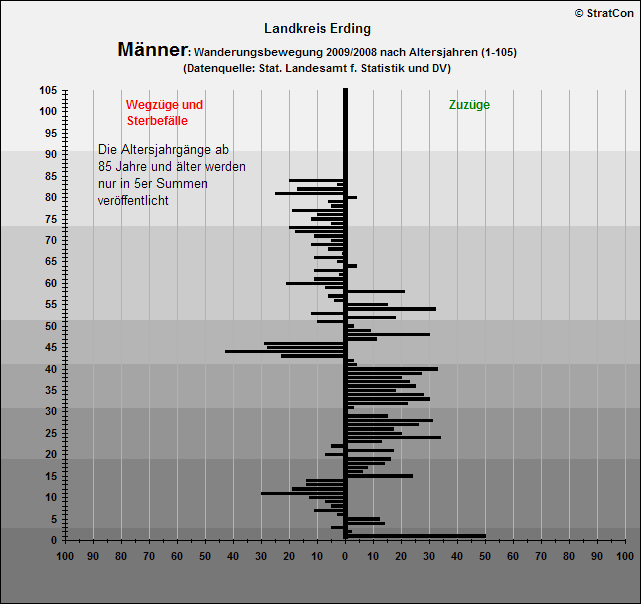Image resolution: width=641 pixels, height=604 pixels.
Task: Click the age axis label 105
Action: pos(48,90)
